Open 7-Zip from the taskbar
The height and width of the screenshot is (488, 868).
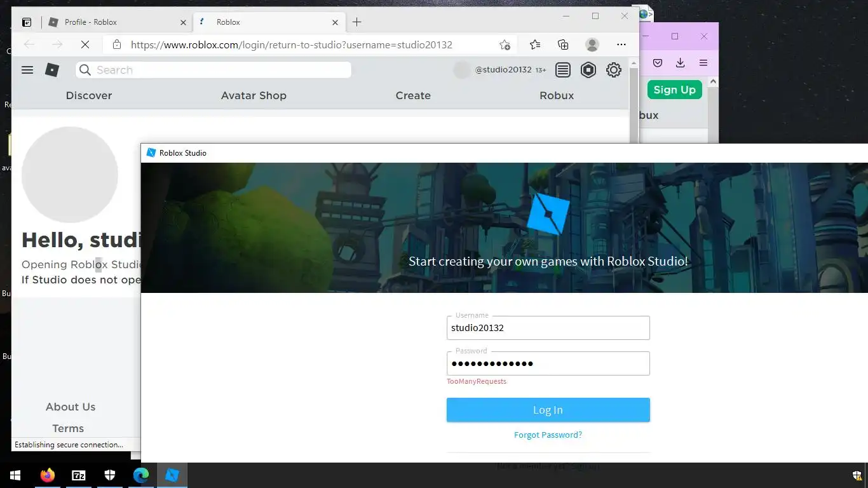click(78, 475)
